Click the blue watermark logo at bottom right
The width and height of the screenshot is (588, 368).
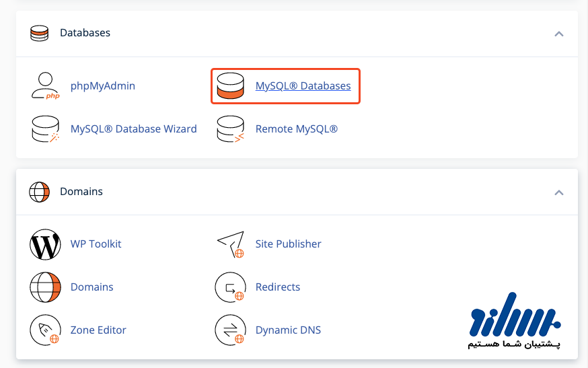coord(515,320)
